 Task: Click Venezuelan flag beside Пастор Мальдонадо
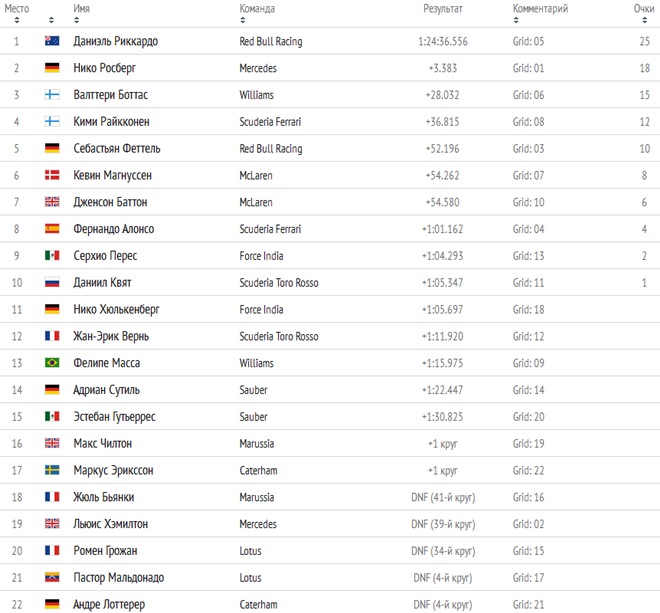click(52, 577)
